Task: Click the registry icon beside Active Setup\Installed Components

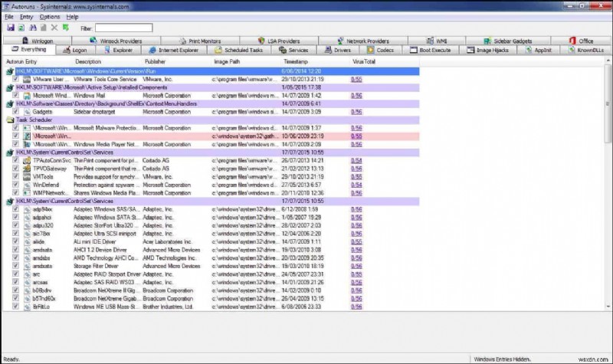Action: tap(10, 87)
